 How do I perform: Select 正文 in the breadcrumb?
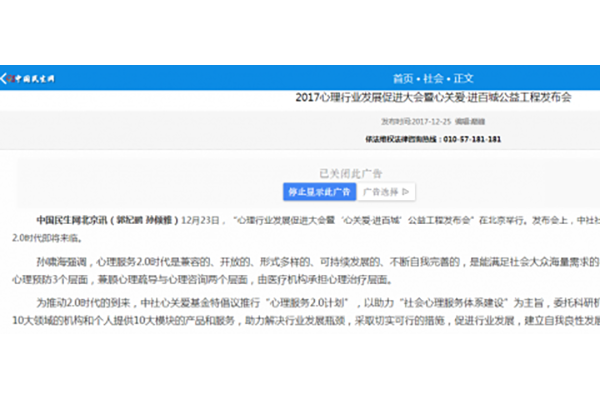[464, 77]
